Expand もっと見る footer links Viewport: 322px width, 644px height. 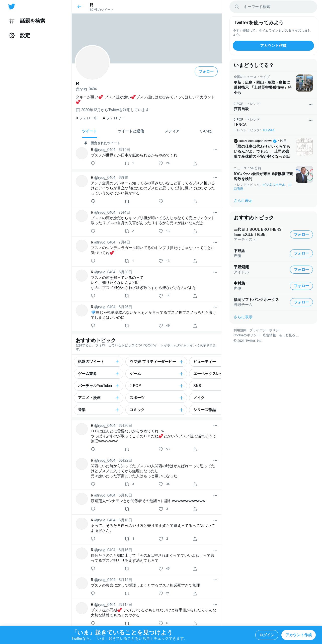point(289,335)
